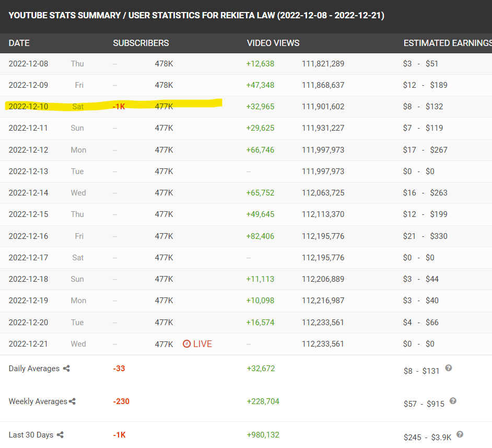Click the Weekly Averages label

38,401
